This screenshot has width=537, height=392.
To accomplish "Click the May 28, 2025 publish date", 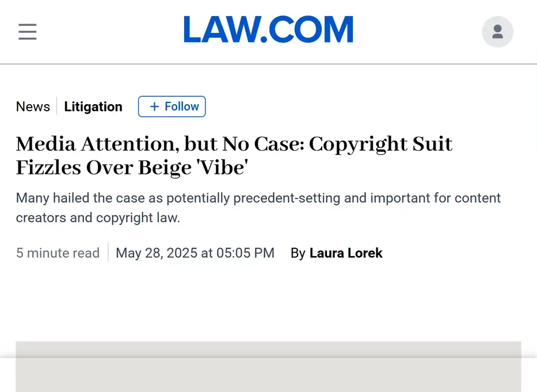I will (195, 253).
